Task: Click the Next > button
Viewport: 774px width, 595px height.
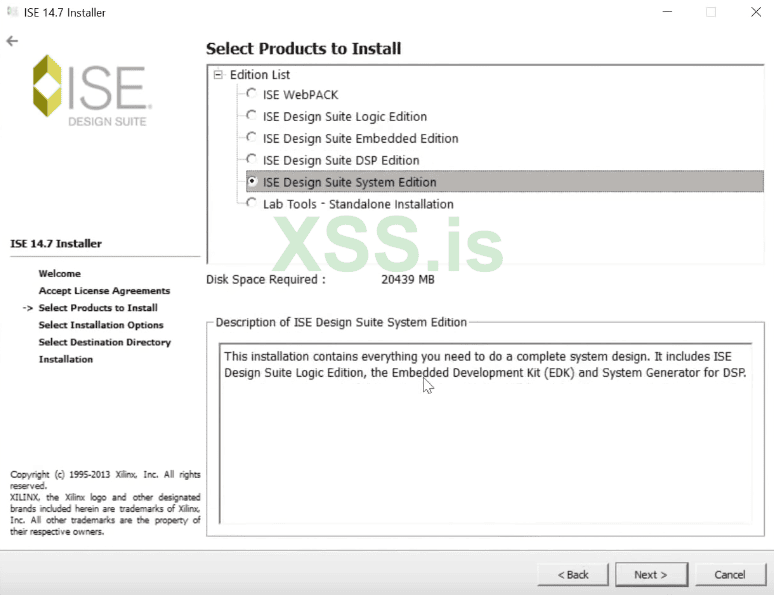Action: coord(651,574)
